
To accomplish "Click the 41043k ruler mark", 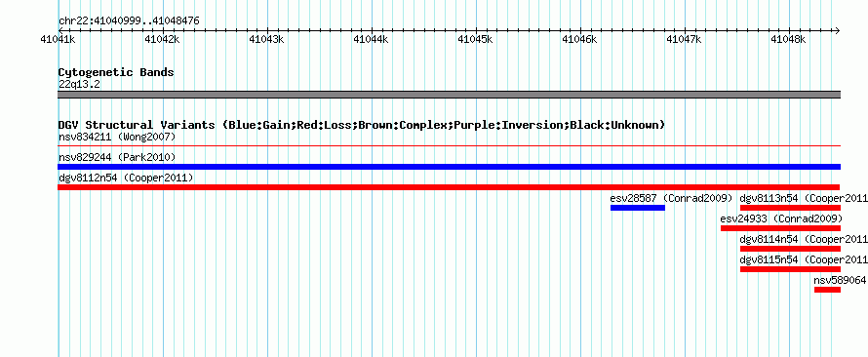I will click(x=267, y=39).
